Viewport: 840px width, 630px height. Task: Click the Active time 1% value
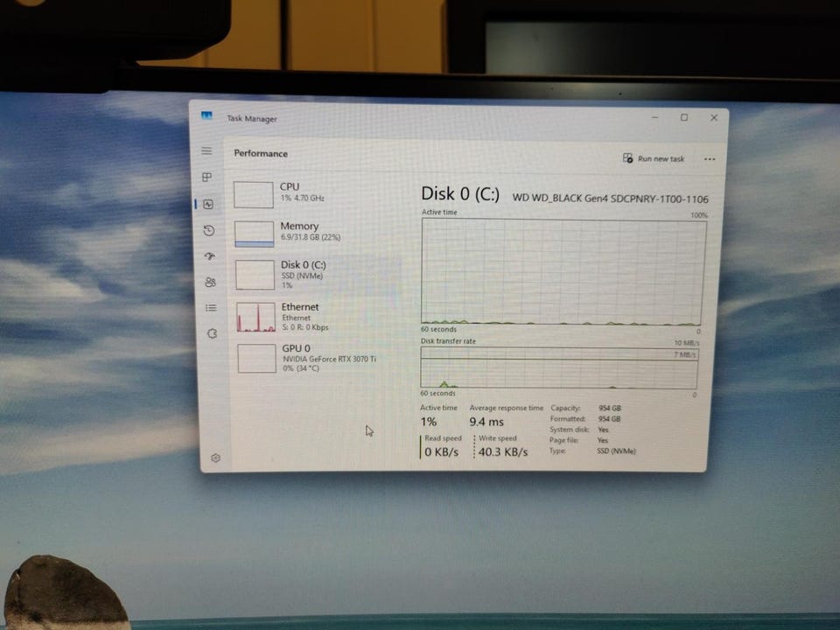429,422
